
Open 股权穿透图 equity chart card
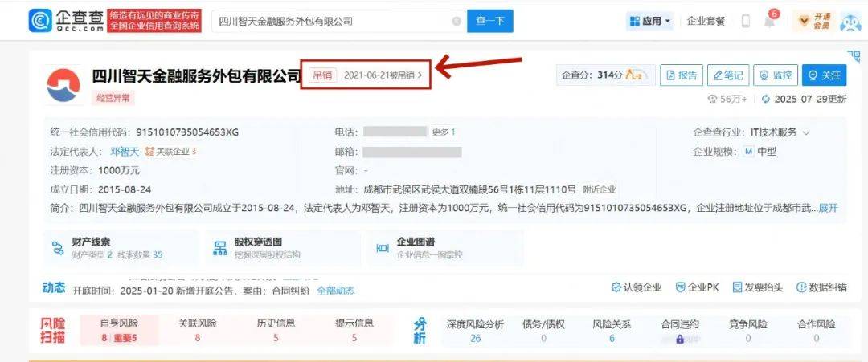[x=281, y=247]
